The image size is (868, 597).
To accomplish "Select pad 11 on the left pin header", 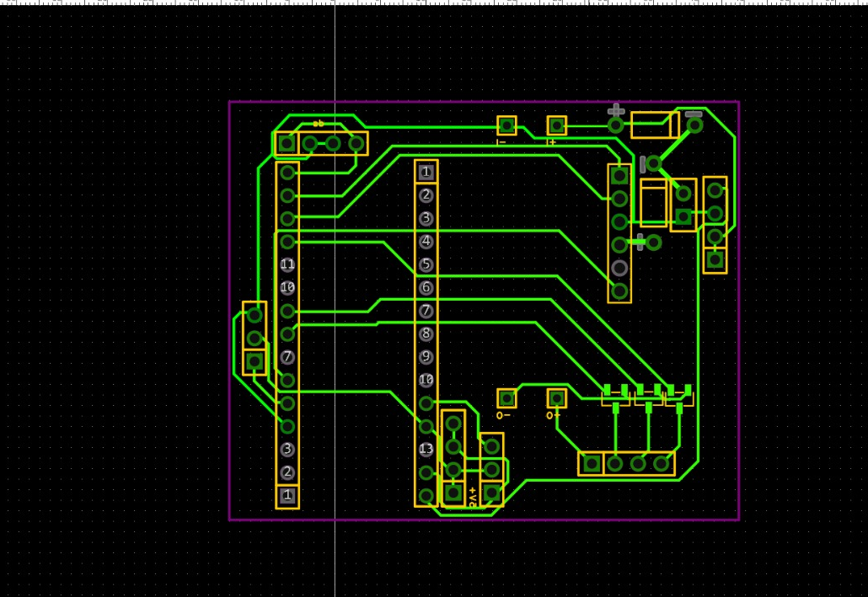I will [287, 264].
